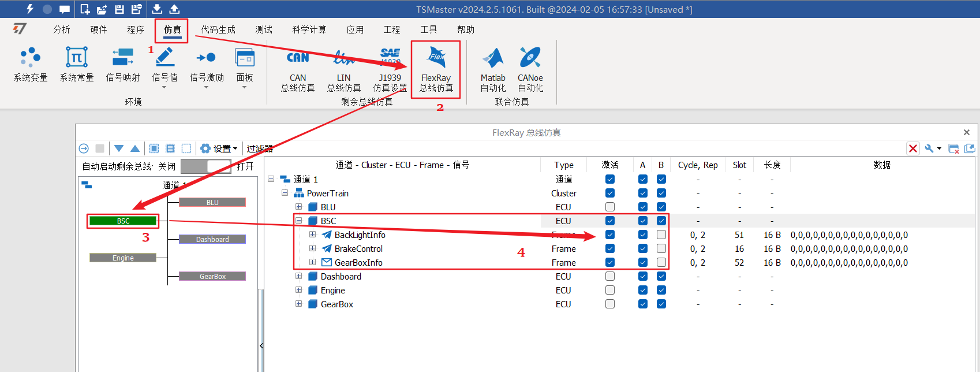
Task: Click the pop-out window icon
Action: [970, 148]
